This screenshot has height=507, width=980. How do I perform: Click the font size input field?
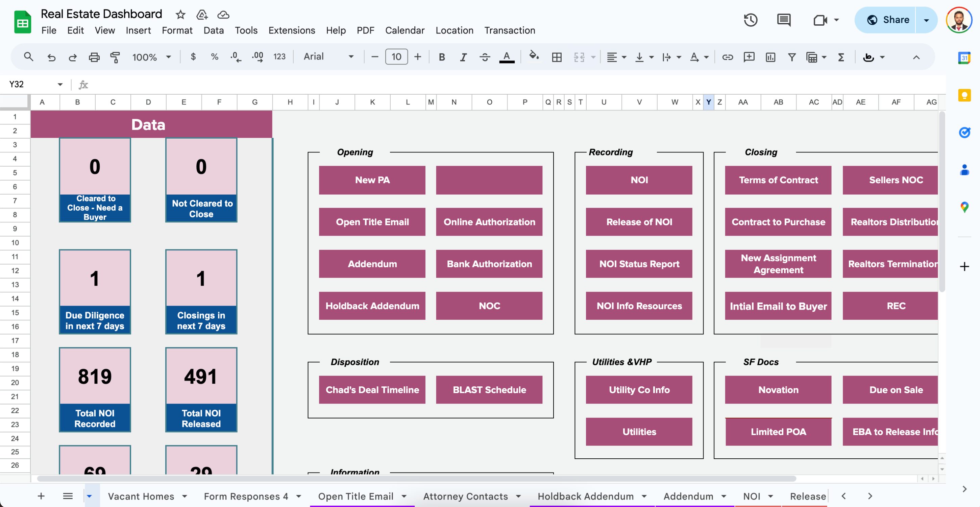396,57
